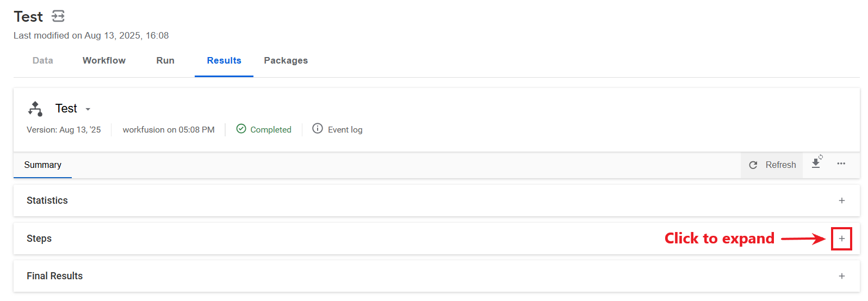Expand the Final Results section
Screen dimensions: 868x301
[x=842, y=276]
